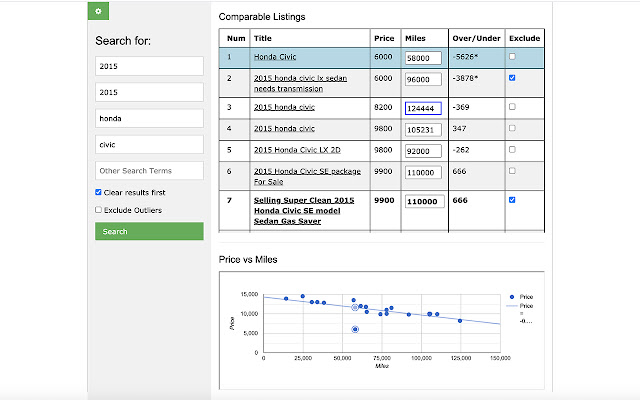Click the circled outlier point on the chart
This screenshot has width=640, height=400.
point(355,329)
